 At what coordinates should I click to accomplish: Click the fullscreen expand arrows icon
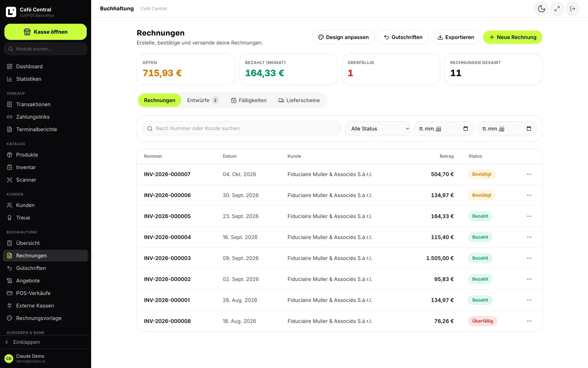point(557,9)
